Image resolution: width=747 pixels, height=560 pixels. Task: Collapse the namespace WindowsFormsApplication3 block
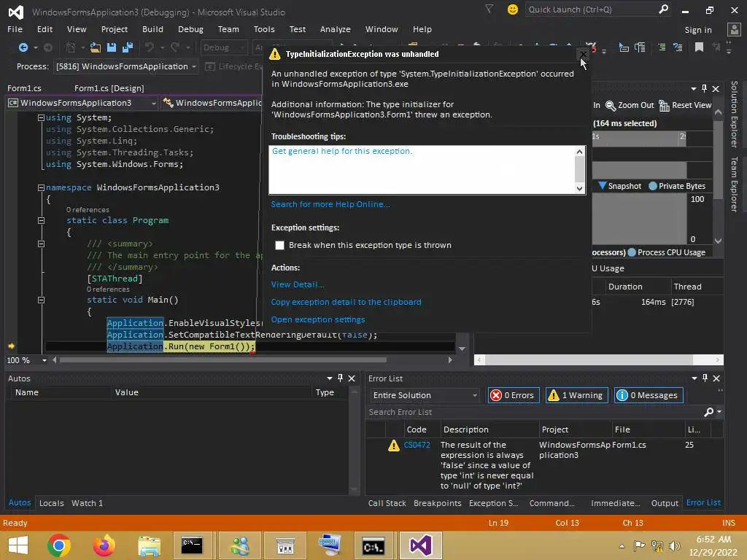[x=41, y=187]
